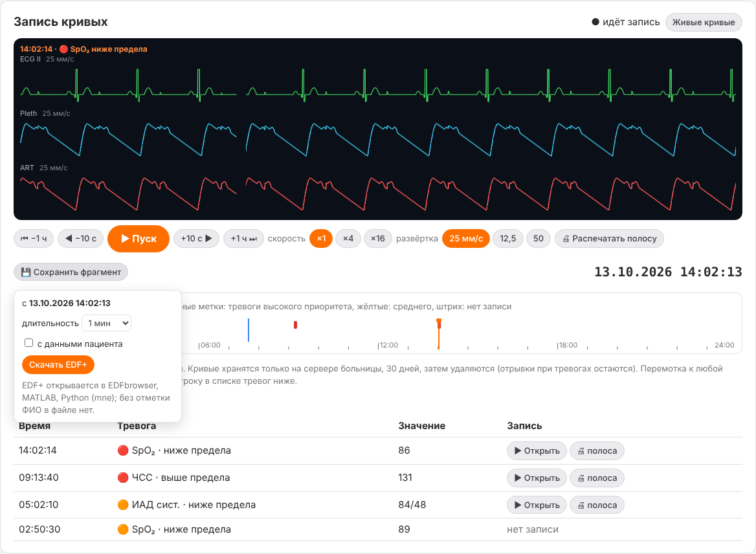Image resolution: width=756 pixels, height=554 pixels.
Task: Select 50 sweep speed
Action: tap(539, 239)
